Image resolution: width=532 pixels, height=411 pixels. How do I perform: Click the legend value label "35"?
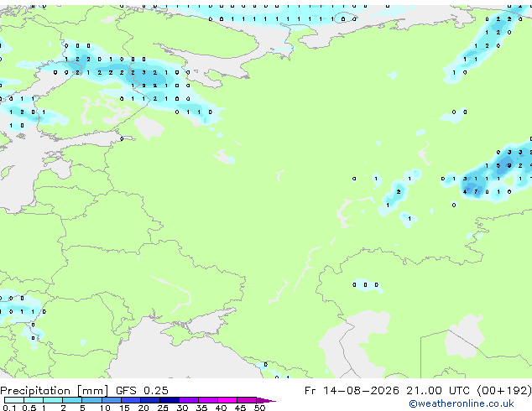coord(201,408)
